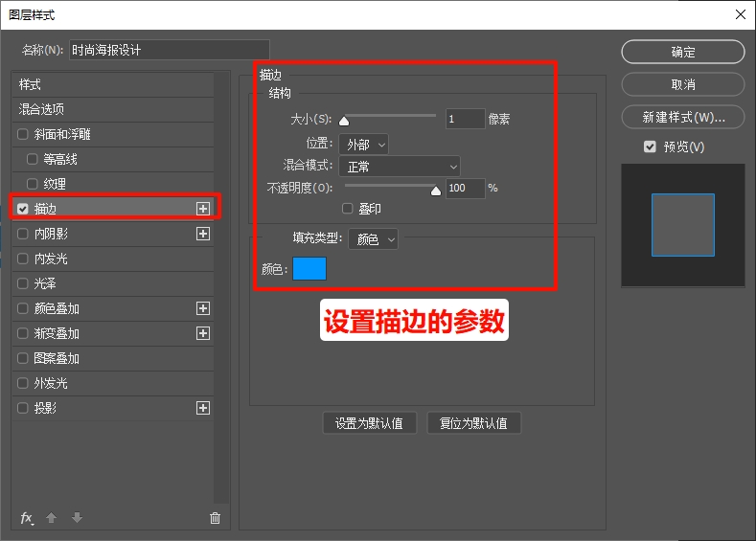
Task: Click the plus icon beside 渐变叠加
Action: (x=202, y=333)
